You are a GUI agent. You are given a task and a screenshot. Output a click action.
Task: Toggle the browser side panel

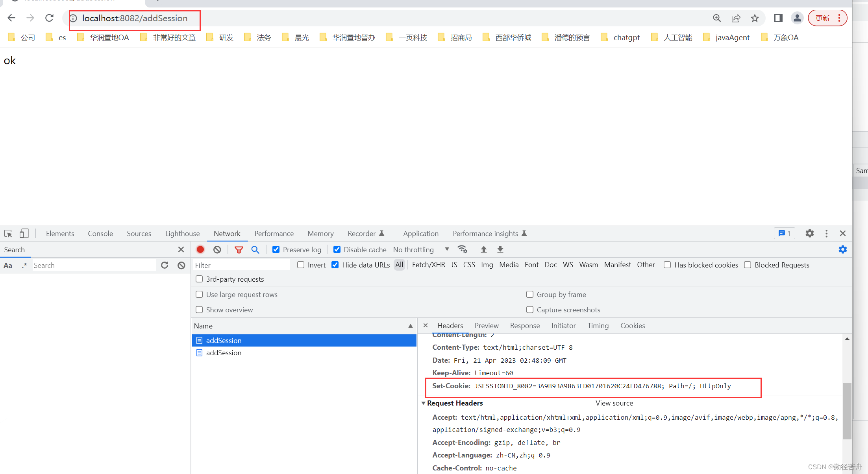[778, 18]
